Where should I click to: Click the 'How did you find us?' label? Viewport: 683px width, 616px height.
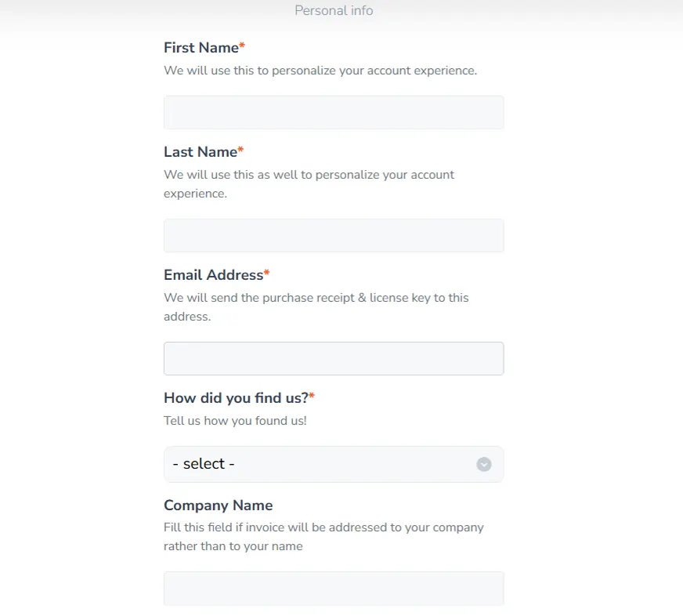coord(233,397)
